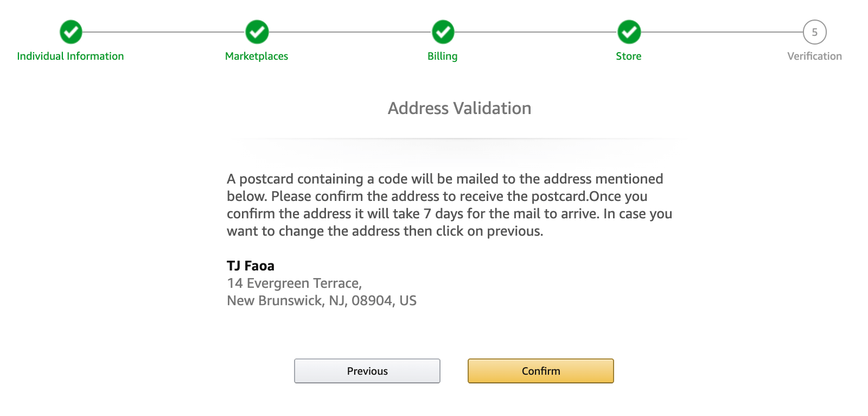Open the Marketplaces step label
The height and width of the screenshot is (416, 868).
tap(257, 56)
